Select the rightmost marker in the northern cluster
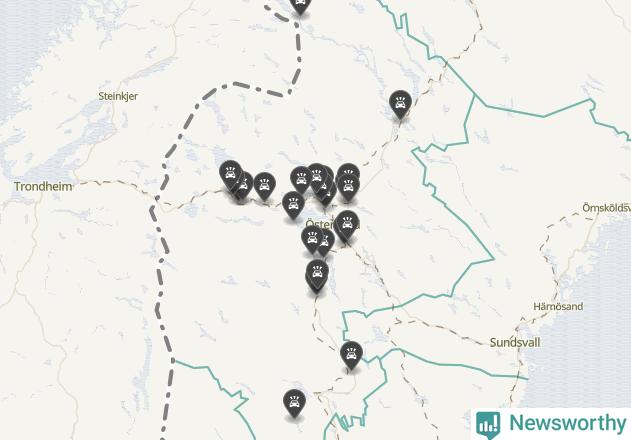This screenshot has height=440, width=631. 348,187
